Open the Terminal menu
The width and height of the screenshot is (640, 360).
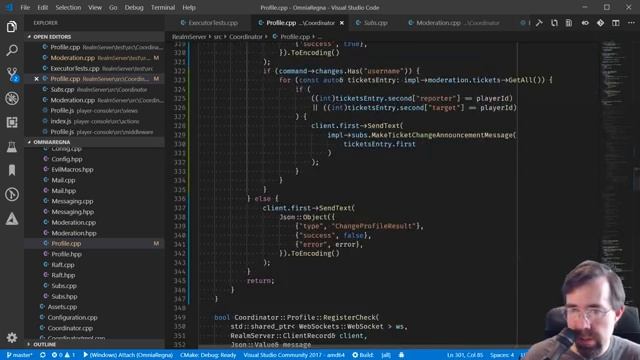tap(163, 7)
